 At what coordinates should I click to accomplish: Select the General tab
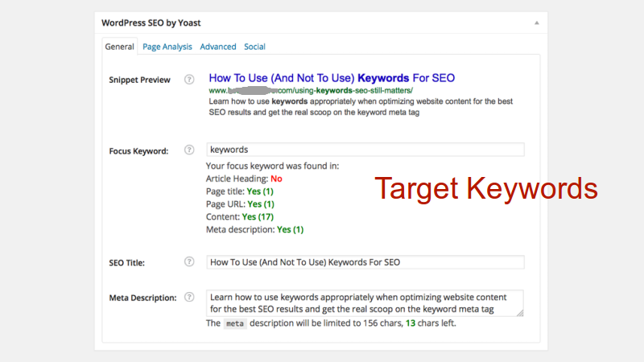[119, 47]
